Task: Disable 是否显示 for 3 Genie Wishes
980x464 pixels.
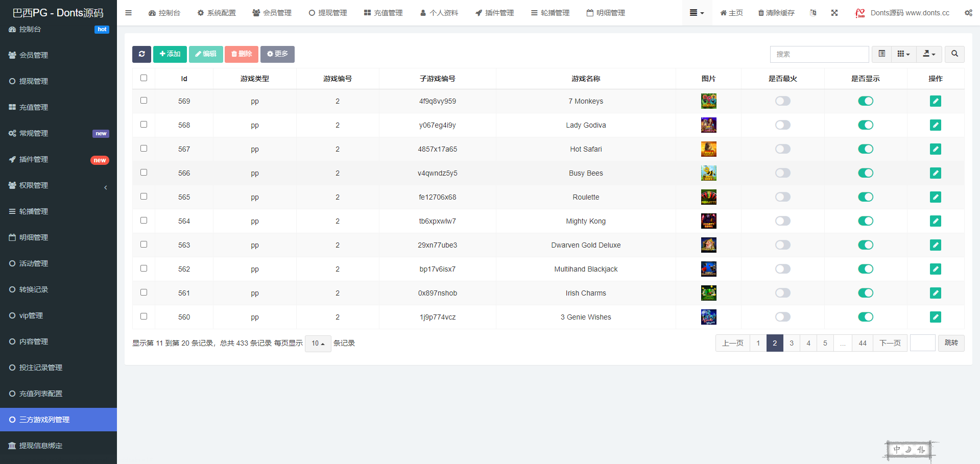Action: (x=866, y=317)
